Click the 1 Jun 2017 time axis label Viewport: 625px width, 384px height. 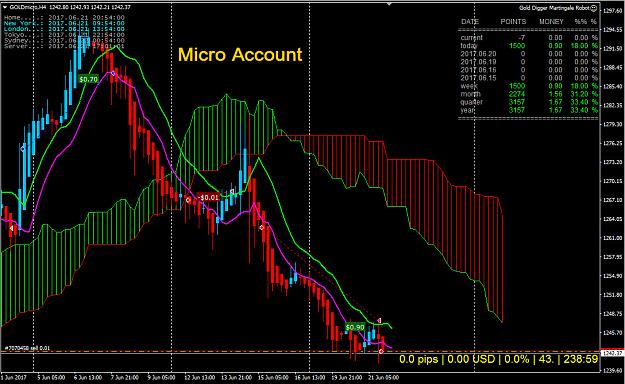tap(13, 377)
